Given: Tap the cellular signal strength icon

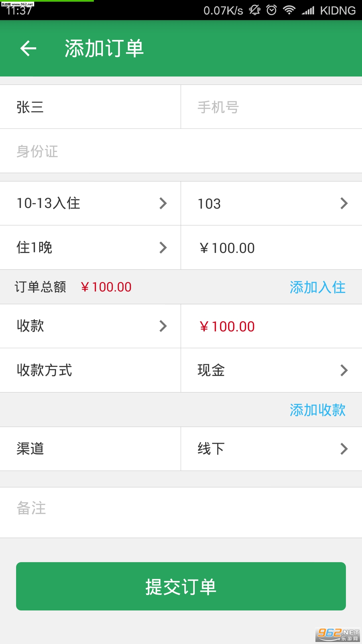Looking at the screenshot, I should [308, 11].
